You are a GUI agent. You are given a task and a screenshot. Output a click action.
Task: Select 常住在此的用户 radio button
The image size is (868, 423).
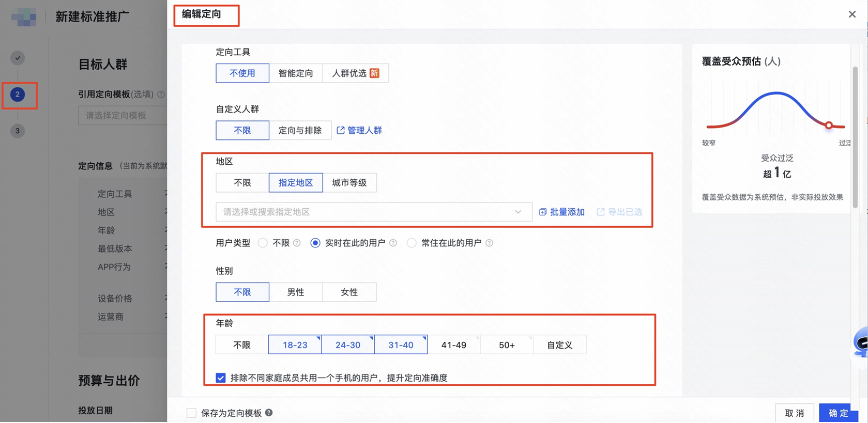[x=412, y=243]
